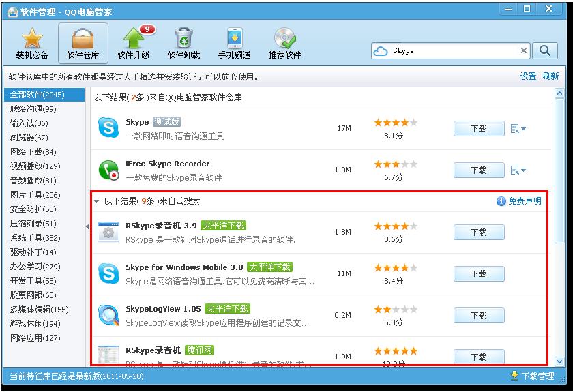Download Skype for Windows Mobile 3.0

[x=479, y=274]
